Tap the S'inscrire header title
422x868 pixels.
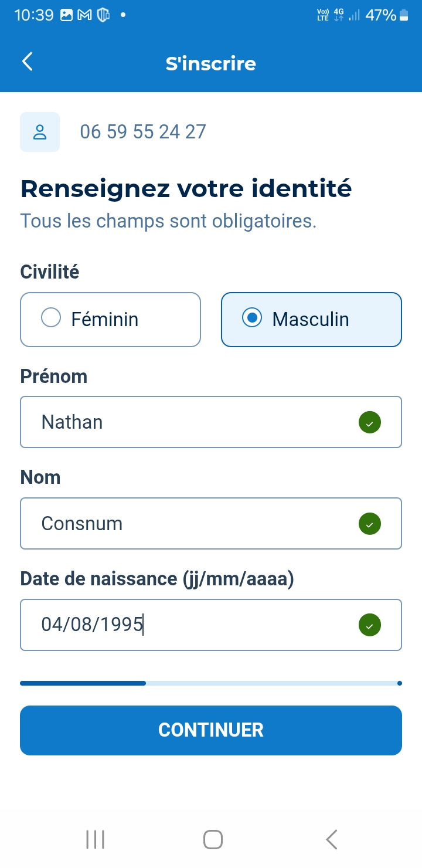pyautogui.click(x=211, y=63)
